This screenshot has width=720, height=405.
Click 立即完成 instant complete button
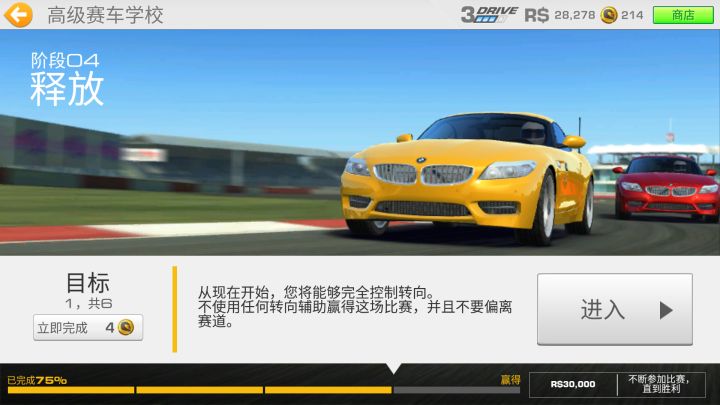pos(88,327)
